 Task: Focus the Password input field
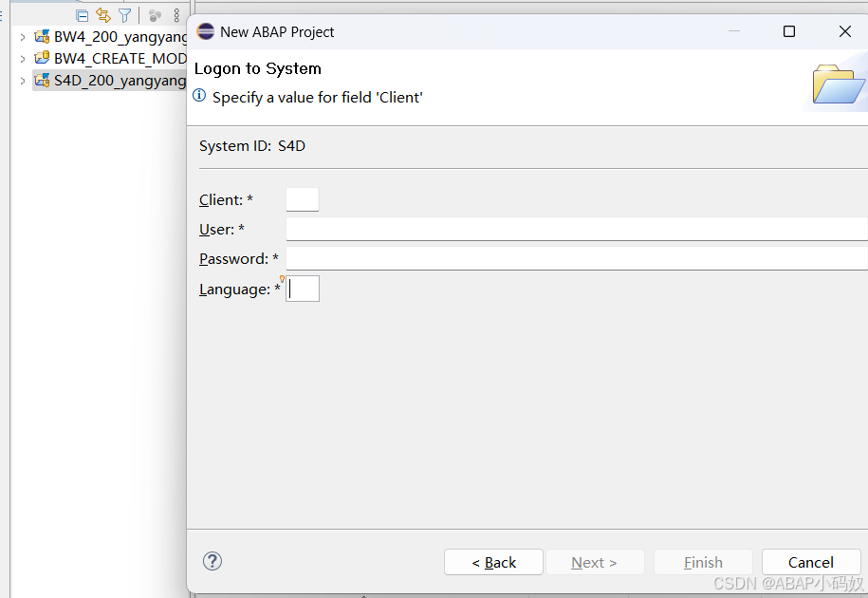click(577, 258)
